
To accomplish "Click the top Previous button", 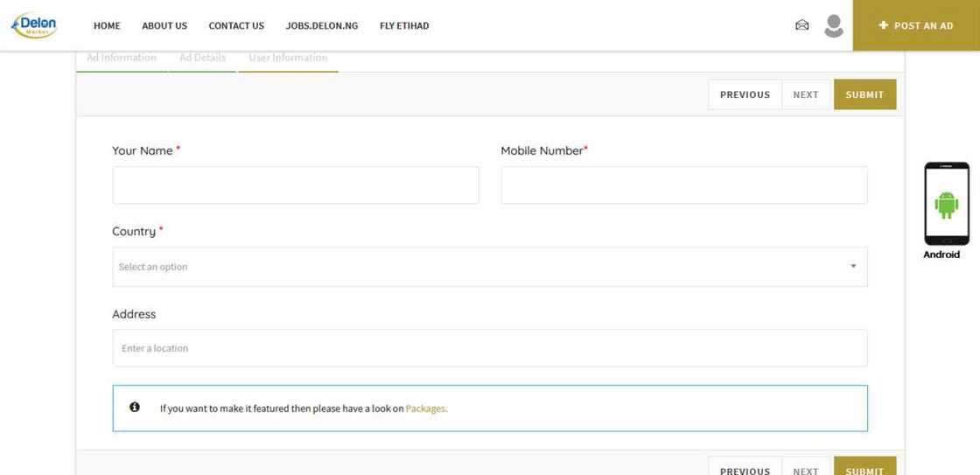I will pyautogui.click(x=745, y=94).
